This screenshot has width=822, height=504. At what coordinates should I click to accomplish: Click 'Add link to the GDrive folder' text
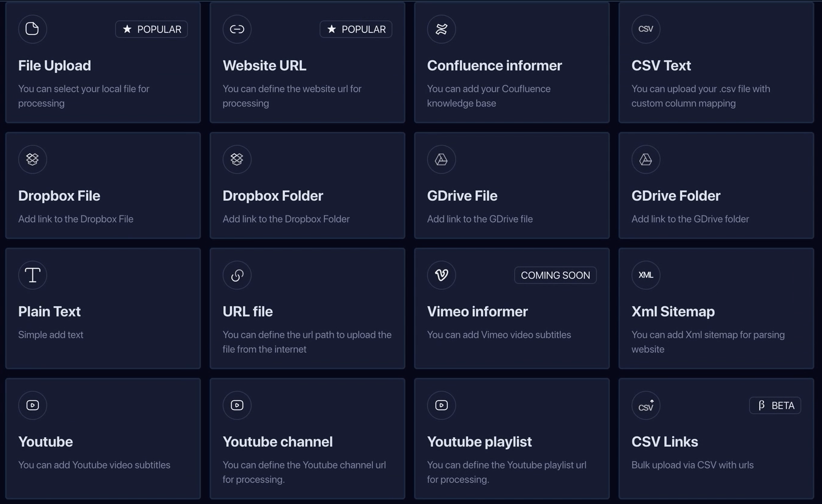coord(690,219)
